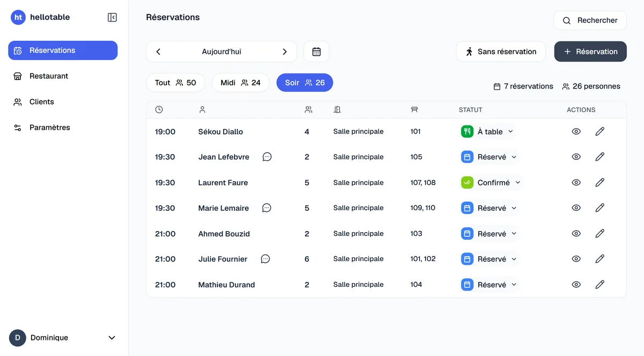Image resolution: width=644 pixels, height=356 pixels.
Task: Click the guest name Laurent Faure
Action: 223,182
